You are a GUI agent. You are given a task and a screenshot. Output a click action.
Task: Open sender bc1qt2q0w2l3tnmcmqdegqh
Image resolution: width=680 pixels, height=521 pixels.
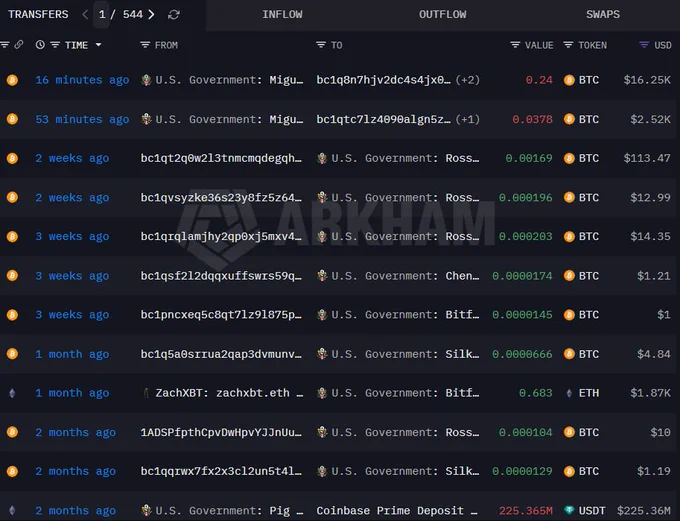click(221, 158)
